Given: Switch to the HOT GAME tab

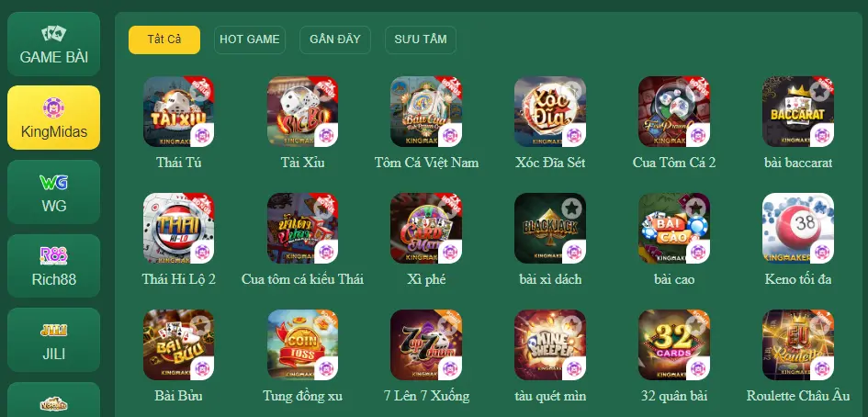Looking at the screenshot, I should coord(250,39).
